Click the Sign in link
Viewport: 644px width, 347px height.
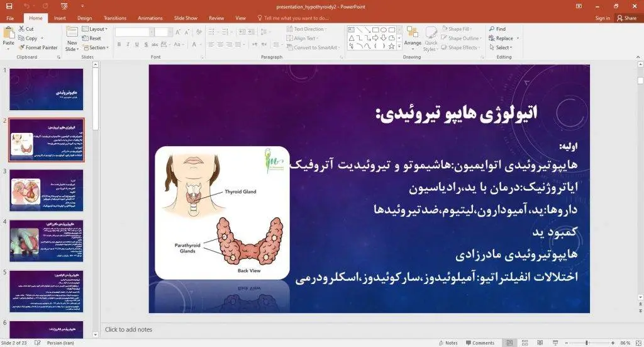click(602, 18)
